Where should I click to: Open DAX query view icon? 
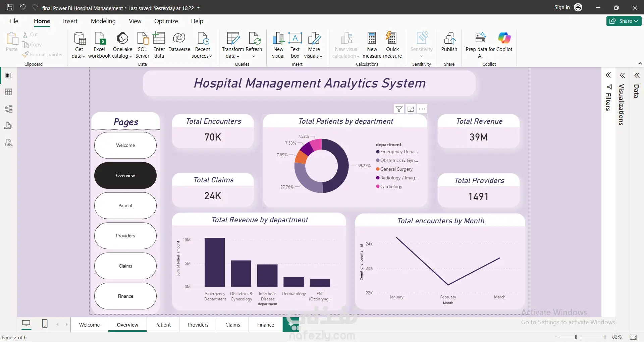tap(8, 126)
